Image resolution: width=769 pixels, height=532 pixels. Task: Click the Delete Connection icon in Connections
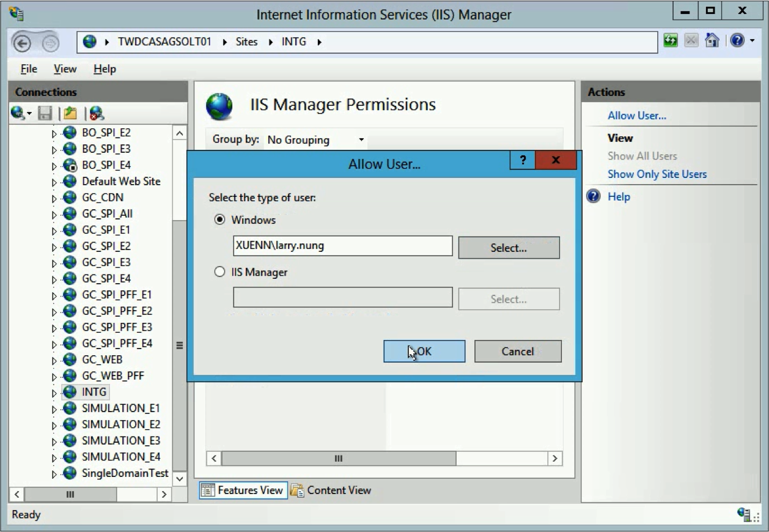click(x=96, y=113)
